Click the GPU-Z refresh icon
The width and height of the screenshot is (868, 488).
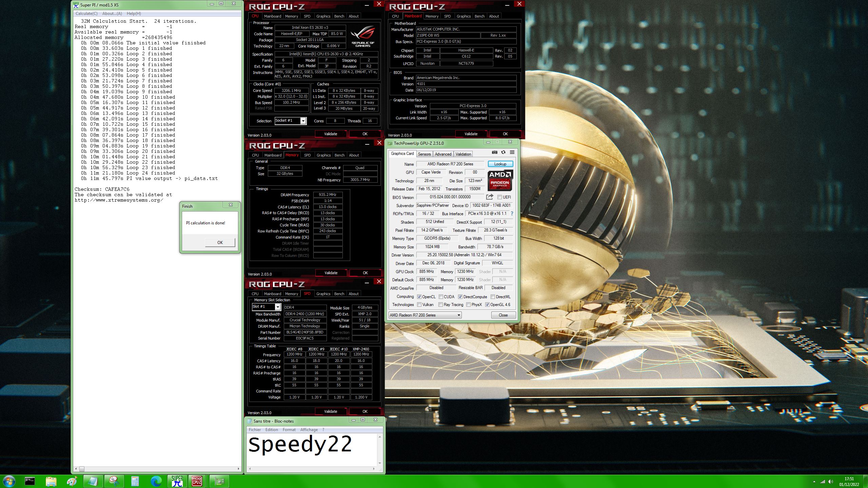(504, 152)
